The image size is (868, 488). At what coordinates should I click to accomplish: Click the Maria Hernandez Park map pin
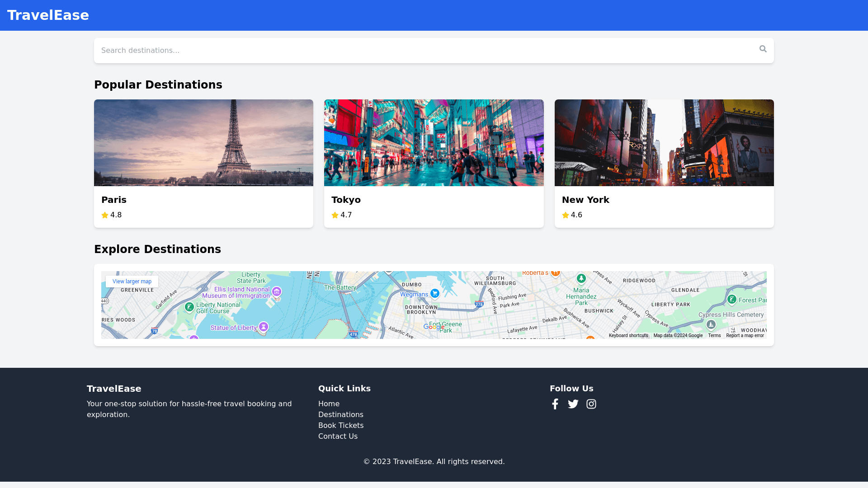click(x=581, y=278)
